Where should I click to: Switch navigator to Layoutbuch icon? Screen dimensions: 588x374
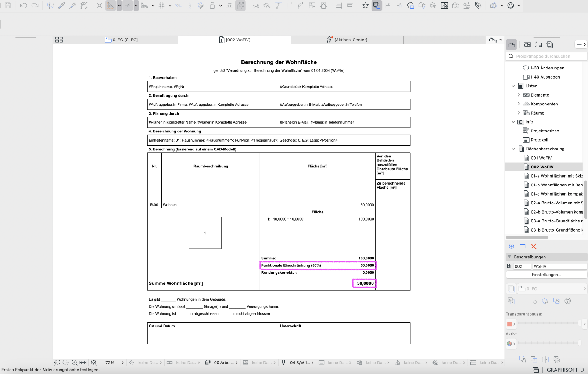538,45
